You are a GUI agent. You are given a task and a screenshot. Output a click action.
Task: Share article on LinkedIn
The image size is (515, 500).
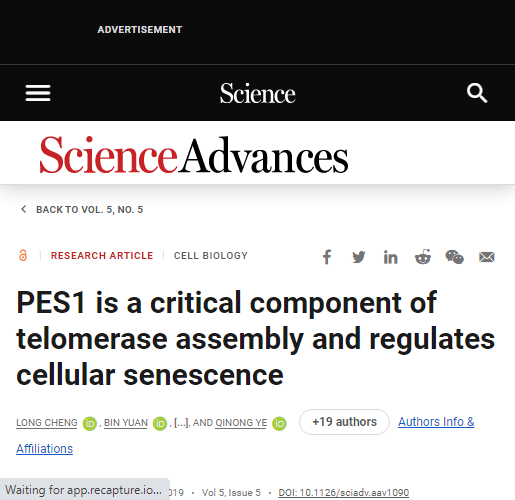pos(390,257)
